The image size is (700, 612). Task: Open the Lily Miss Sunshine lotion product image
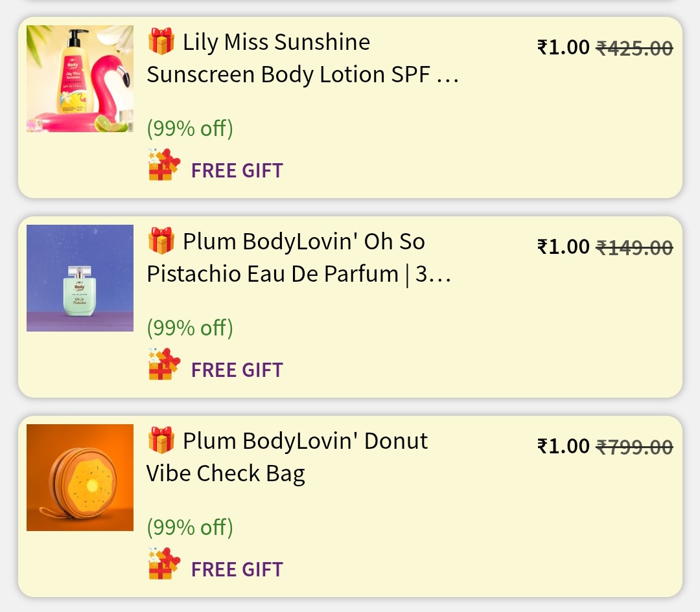point(80,79)
